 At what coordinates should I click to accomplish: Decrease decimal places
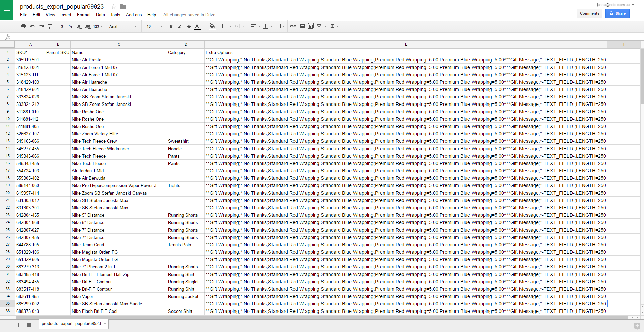pos(79,26)
